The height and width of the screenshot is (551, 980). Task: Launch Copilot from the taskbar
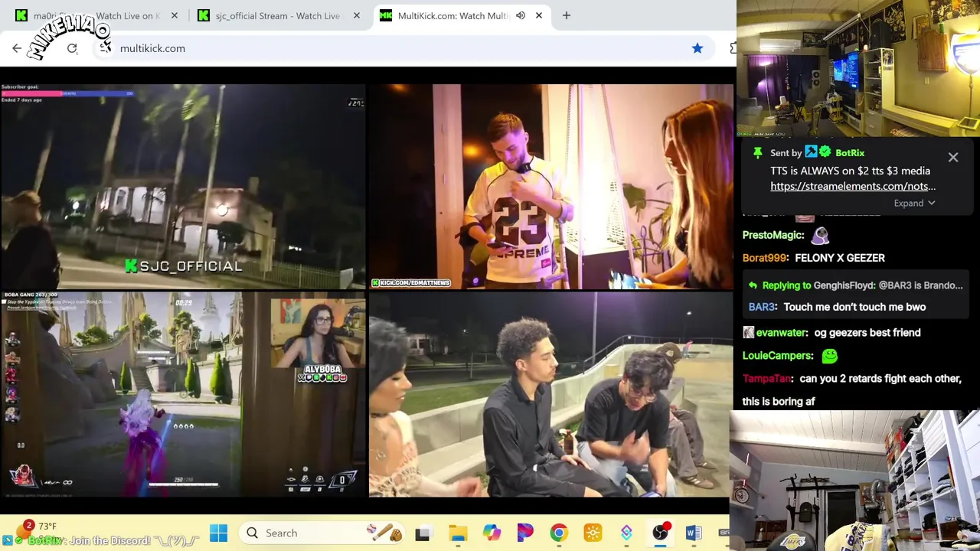click(492, 533)
